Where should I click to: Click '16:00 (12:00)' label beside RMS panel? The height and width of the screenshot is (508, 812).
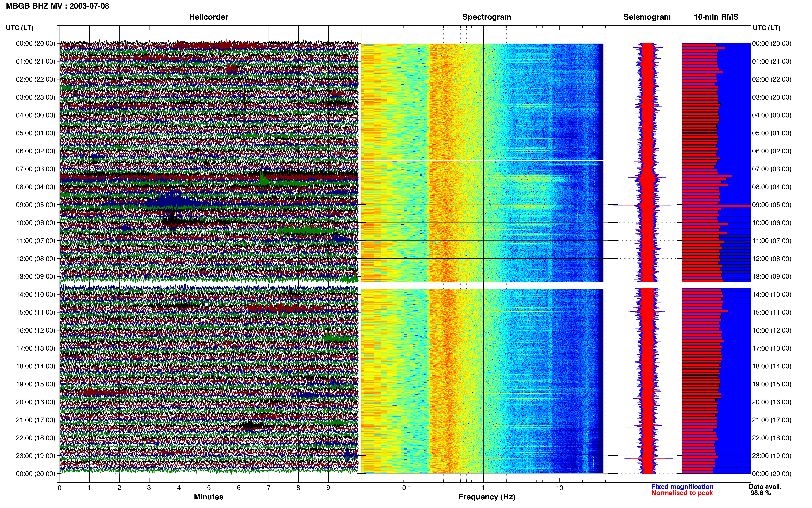[772, 330]
